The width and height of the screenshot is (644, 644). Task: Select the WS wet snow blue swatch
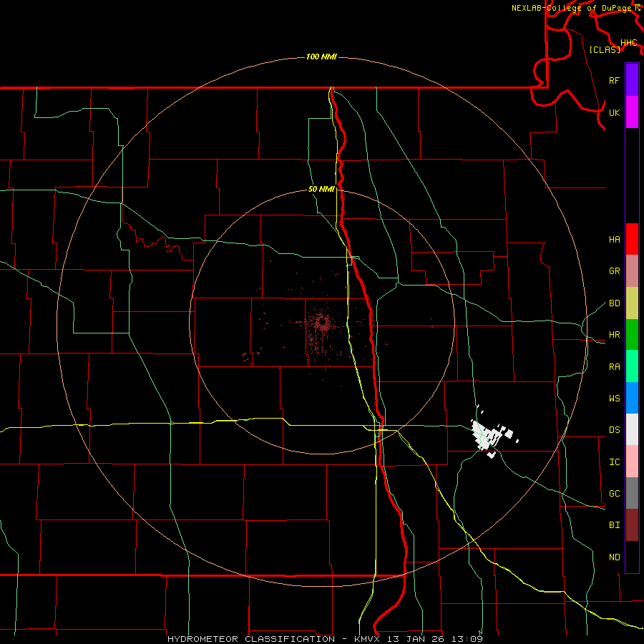pyautogui.click(x=632, y=398)
